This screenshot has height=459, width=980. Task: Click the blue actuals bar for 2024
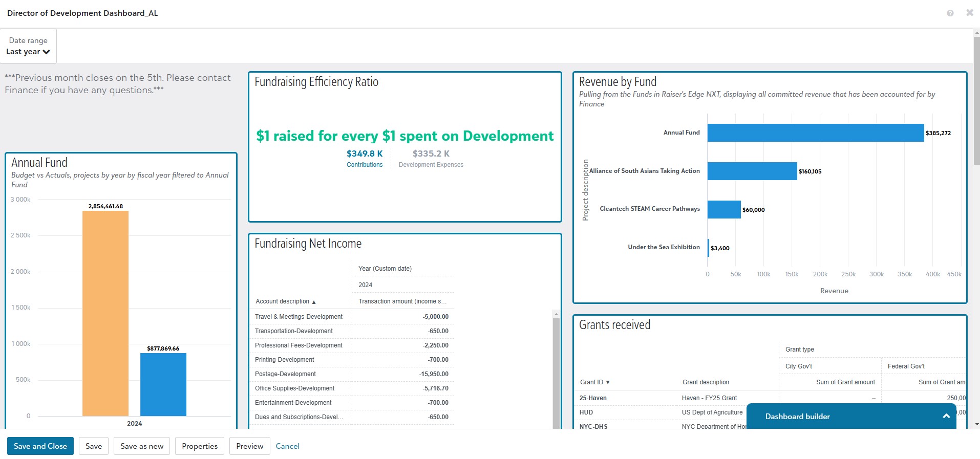point(163,384)
